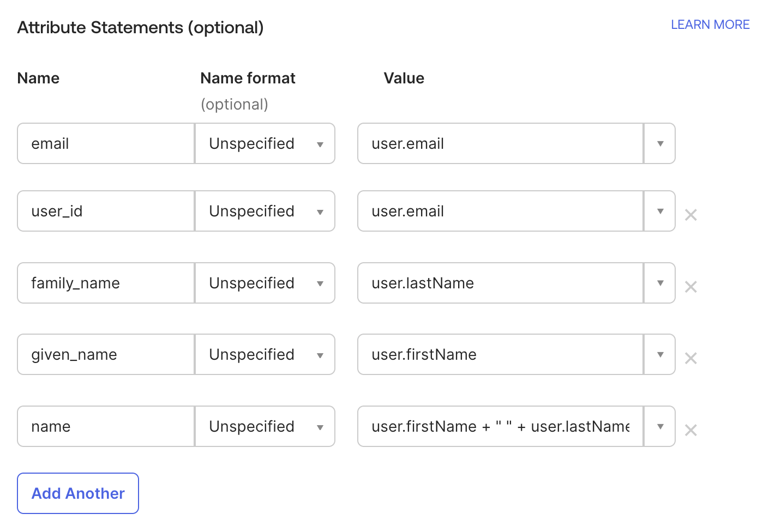
Task: Open value dropdown arrow for user_id row
Action: (660, 211)
